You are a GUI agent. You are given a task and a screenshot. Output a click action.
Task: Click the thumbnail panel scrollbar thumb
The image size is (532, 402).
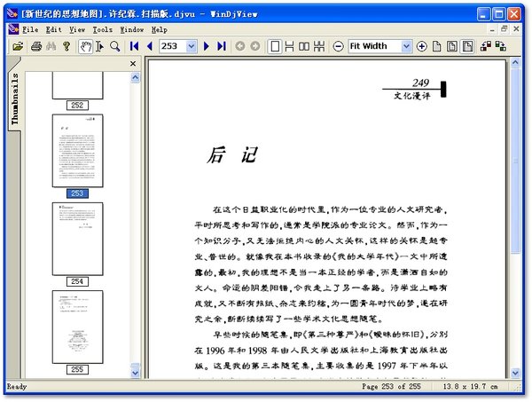click(x=135, y=366)
